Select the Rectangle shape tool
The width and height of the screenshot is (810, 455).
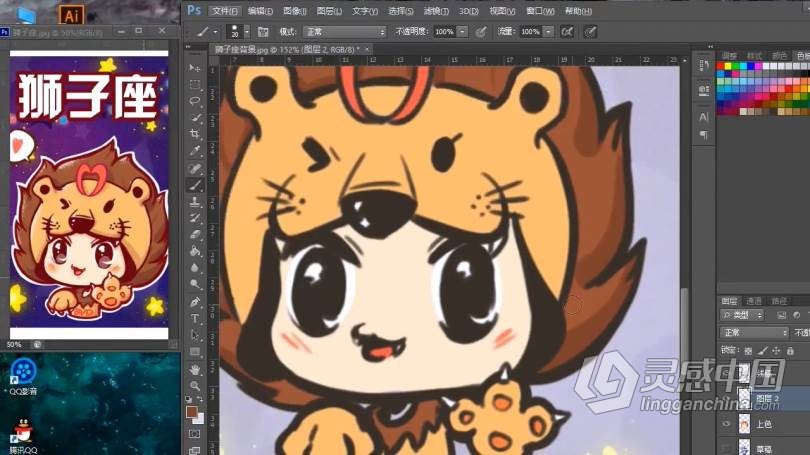[195, 352]
